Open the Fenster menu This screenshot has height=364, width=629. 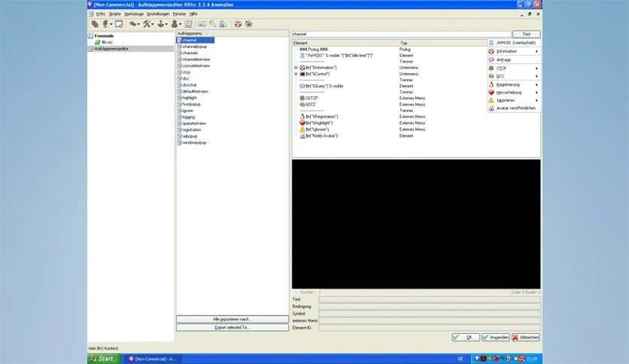point(179,14)
